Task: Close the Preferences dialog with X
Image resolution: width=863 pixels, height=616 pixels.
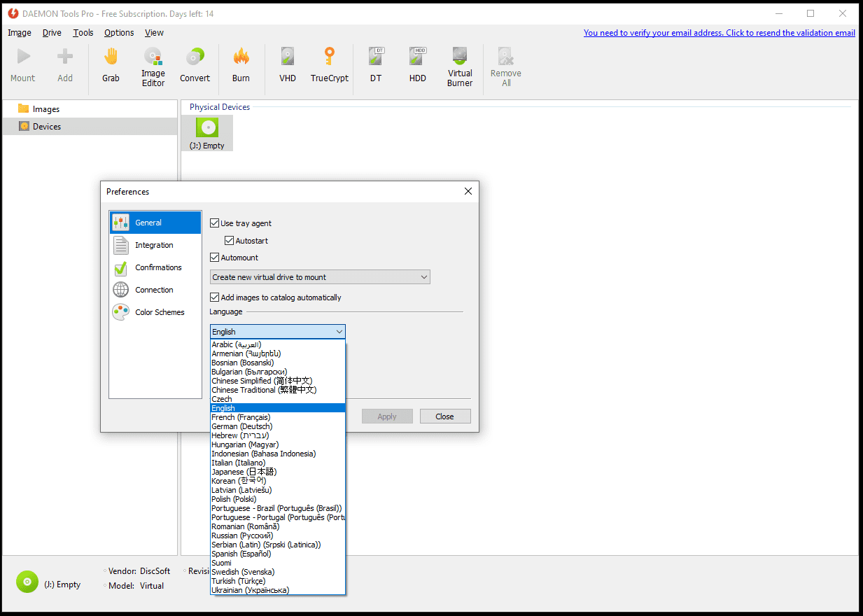Action: (468, 191)
